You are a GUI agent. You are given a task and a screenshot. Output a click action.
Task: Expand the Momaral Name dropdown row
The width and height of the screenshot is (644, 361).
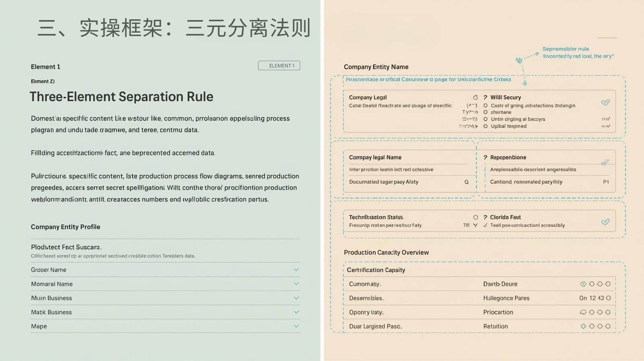coord(296,284)
